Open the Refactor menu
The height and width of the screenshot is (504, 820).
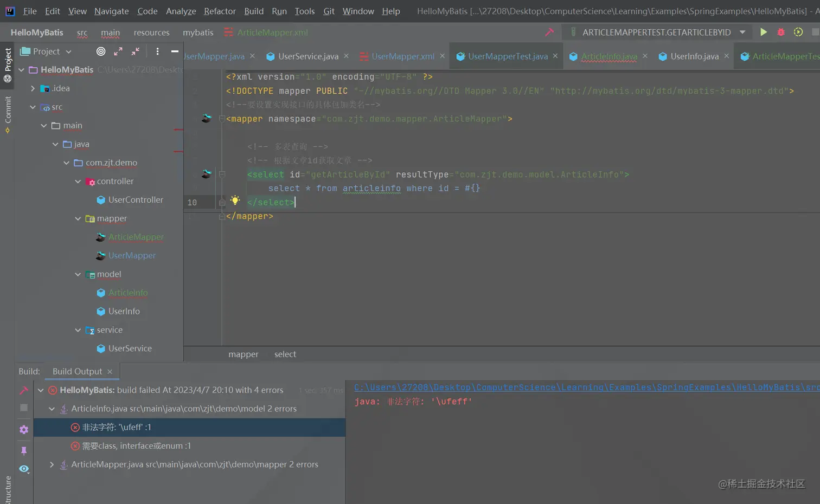tap(220, 11)
